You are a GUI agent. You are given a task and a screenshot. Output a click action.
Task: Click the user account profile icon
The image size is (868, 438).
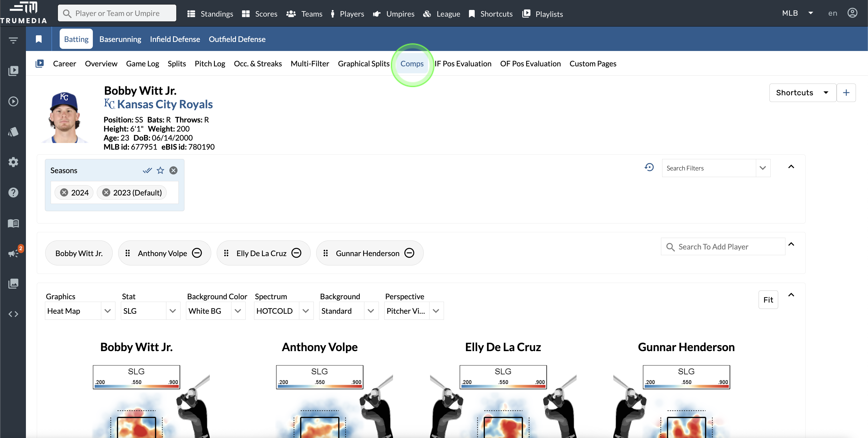[852, 13]
